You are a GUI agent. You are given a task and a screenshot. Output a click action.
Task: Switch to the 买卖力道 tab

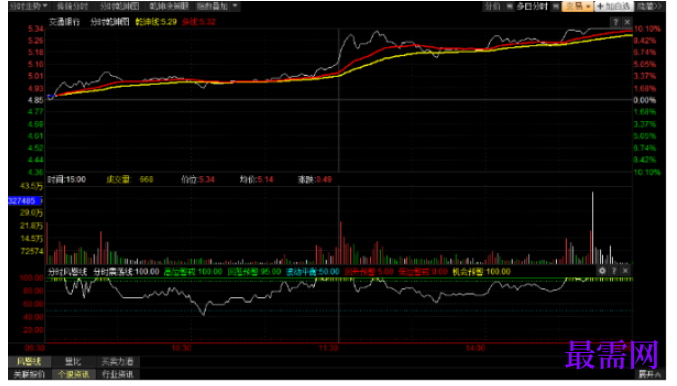tap(117, 361)
